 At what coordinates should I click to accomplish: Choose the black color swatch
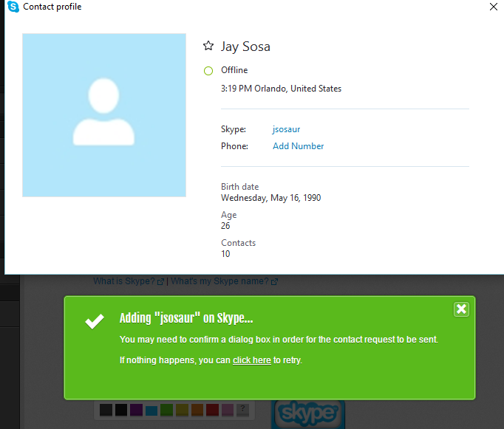(121, 410)
